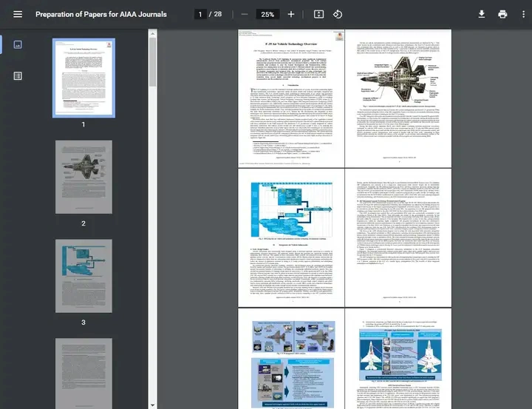Toggle the sidebar menu hamburger icon

click(x=18, y=14)
